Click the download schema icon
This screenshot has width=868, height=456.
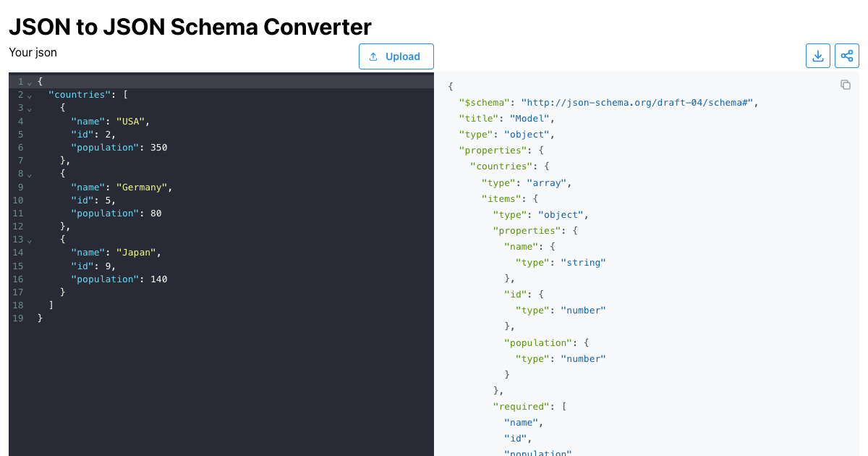818,56
